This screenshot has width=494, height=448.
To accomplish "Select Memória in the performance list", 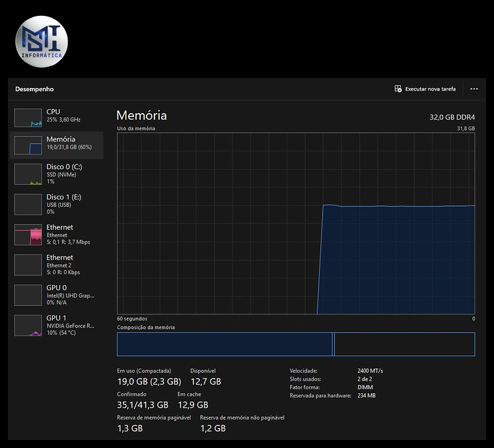I will [x=57, y=145].
